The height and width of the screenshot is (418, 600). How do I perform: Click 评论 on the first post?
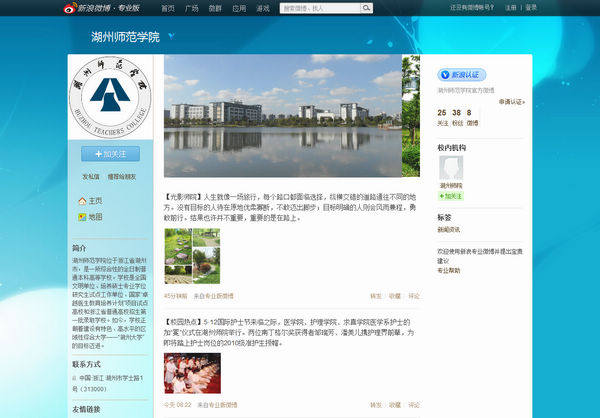tap(414, 296)
